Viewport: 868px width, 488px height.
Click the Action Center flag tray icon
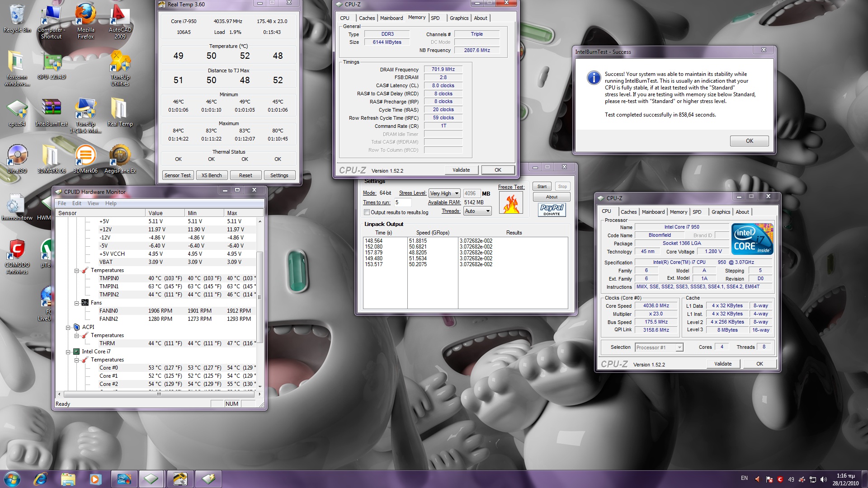(x=769, y=479)
